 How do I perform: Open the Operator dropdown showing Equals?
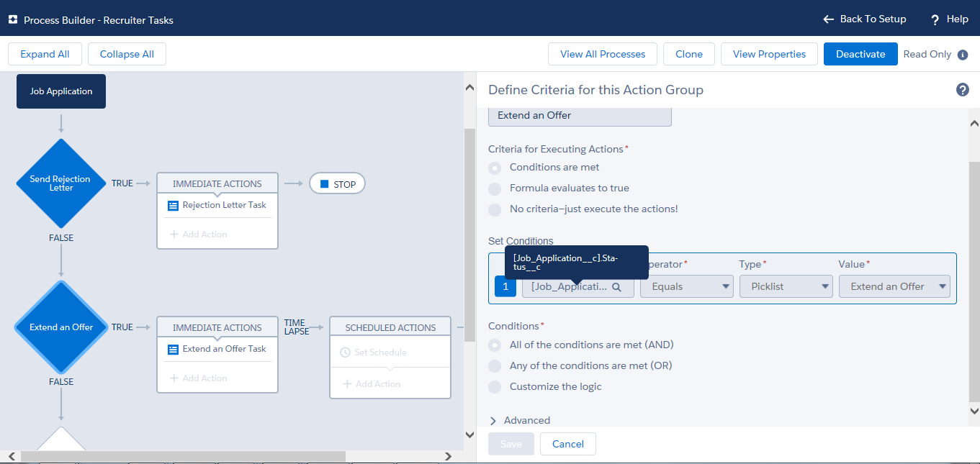[687, 286]
